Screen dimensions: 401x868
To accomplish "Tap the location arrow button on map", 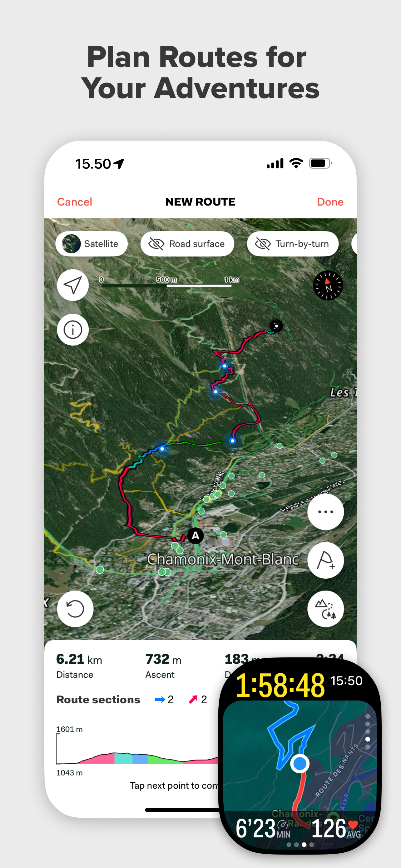I will [x=73, y=285].
